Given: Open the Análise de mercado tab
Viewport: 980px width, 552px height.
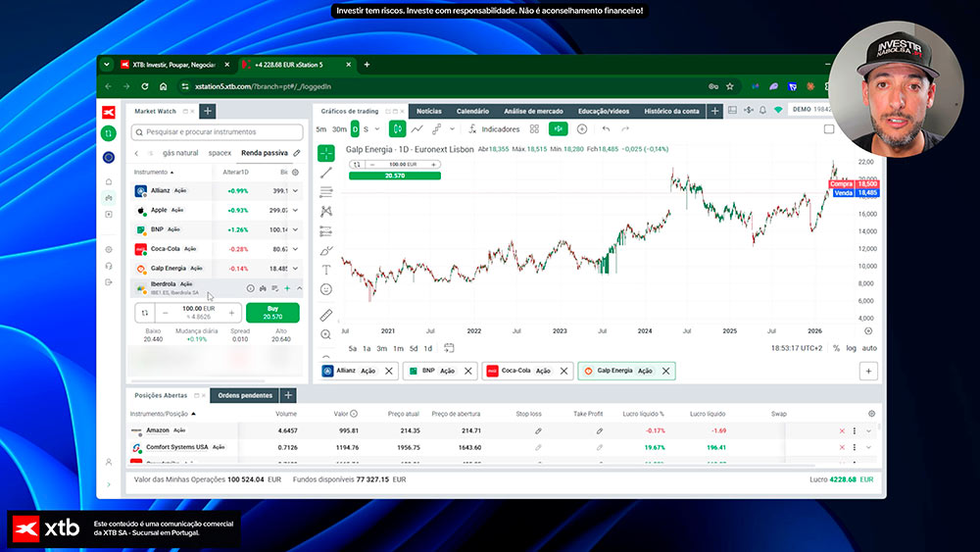Looking at the screenshot, I should (533, 111).
